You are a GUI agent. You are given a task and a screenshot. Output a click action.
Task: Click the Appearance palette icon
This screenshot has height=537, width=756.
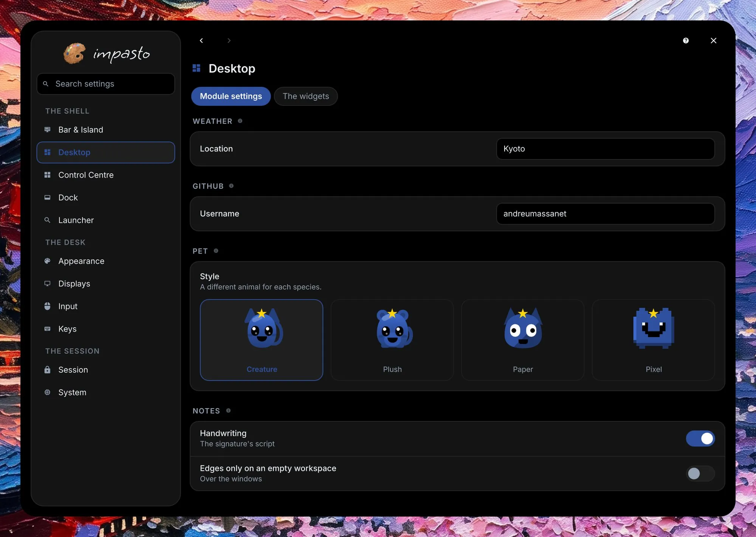47,261
